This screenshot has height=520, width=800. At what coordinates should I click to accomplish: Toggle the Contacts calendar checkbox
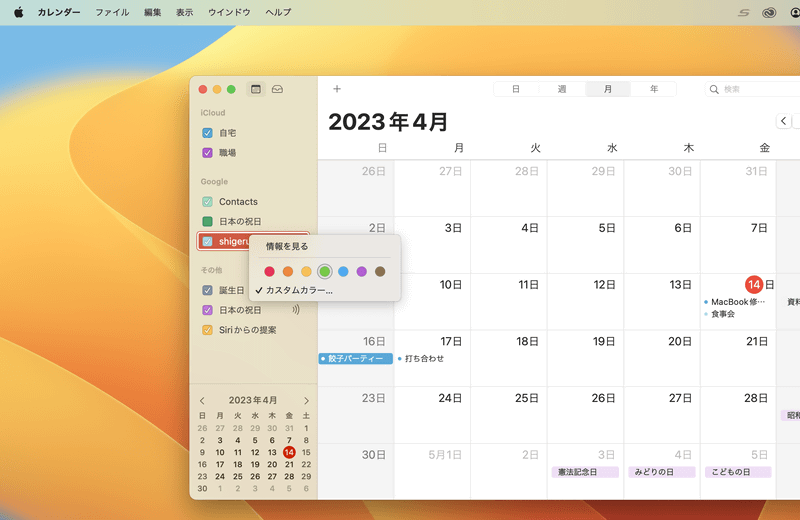207,202
